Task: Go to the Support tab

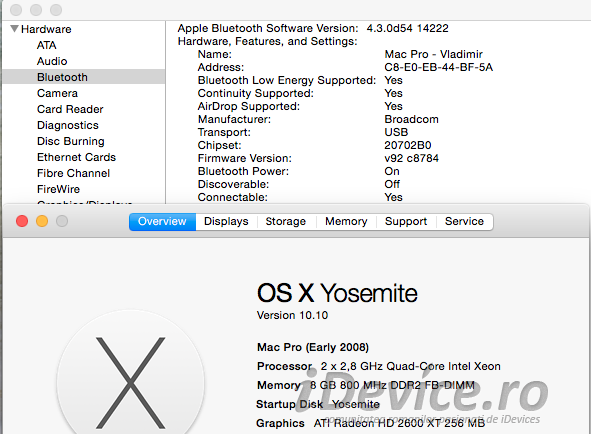Action: pos(406,221)
